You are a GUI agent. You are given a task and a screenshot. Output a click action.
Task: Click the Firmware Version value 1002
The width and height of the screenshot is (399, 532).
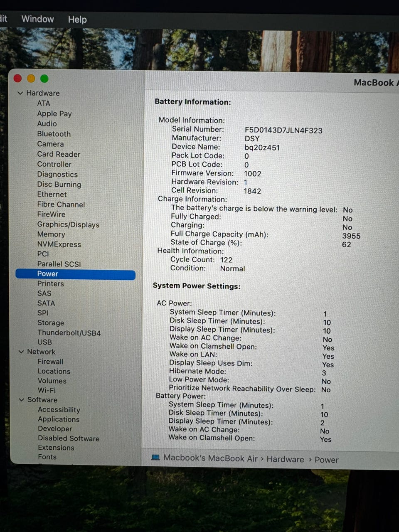click(253, 174)
